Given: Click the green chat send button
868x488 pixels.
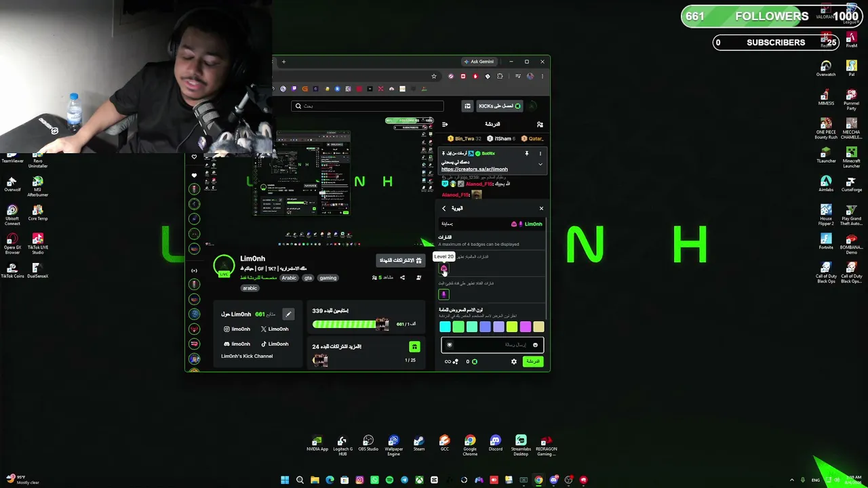Looking at the screenshot, I should click(533, 361).
